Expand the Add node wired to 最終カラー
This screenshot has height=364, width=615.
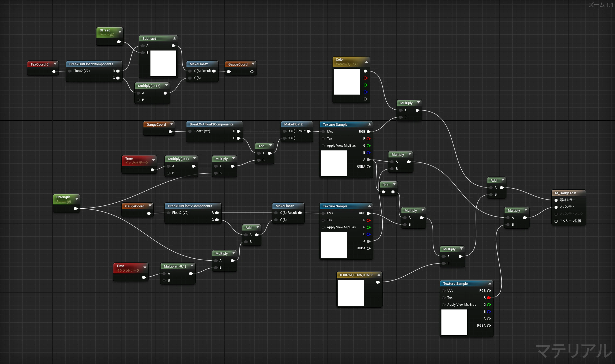point(502,180)
